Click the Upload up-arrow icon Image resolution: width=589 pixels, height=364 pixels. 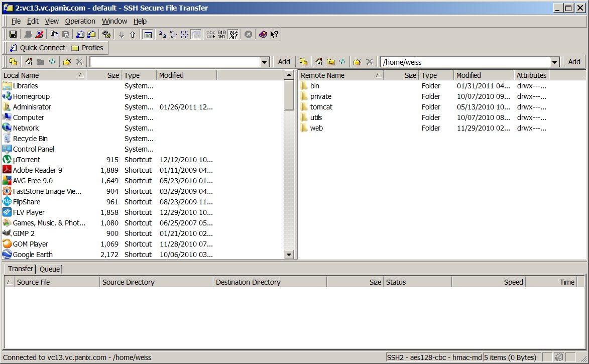(133, 35)
